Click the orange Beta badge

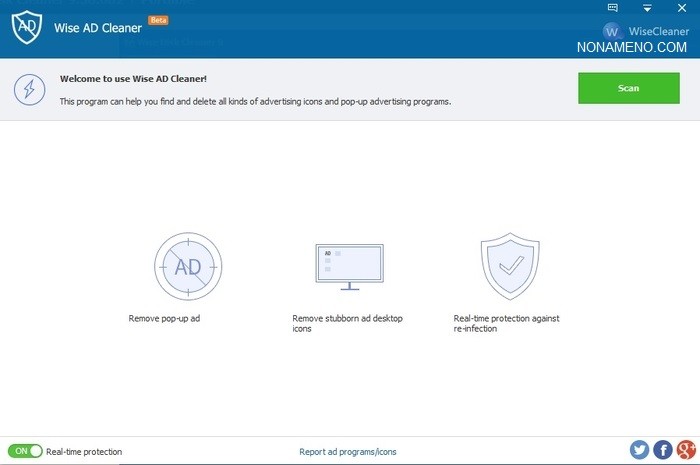[x=158, y=20]
